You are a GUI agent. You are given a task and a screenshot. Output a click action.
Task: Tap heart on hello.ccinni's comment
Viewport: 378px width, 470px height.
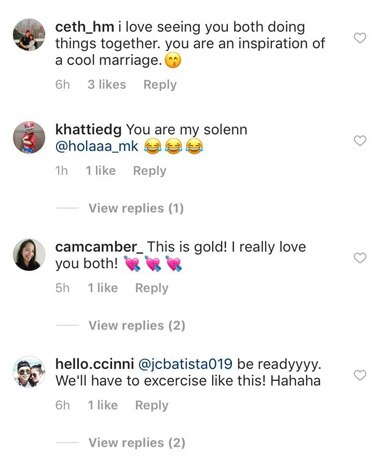360,375
